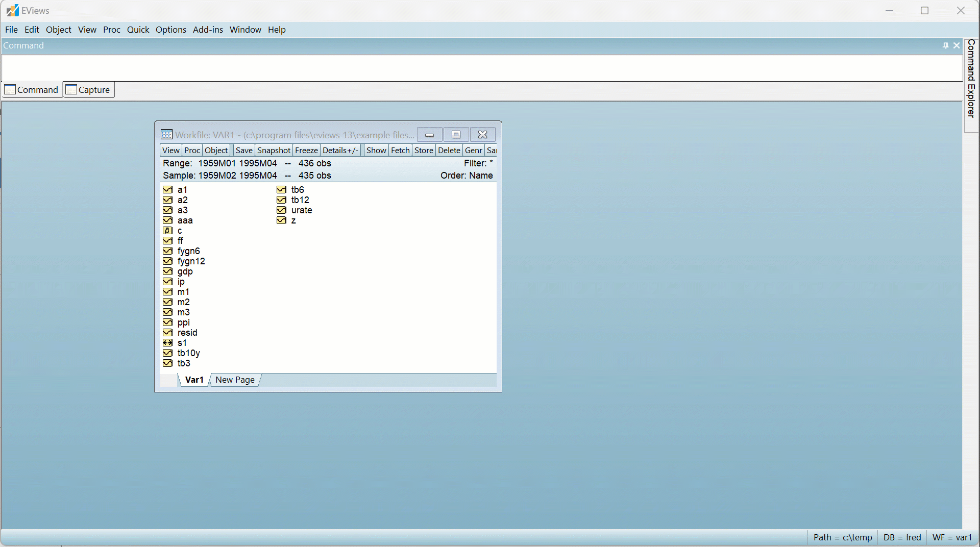
Task: Click the ip series icon
Action: click(x=167, y=282)
